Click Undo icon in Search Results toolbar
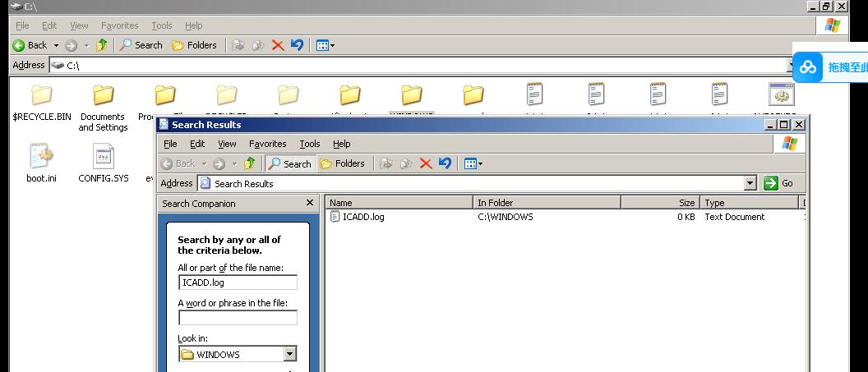Image resolution: width=868 pixels, height=372 pixels. pyautogui.click(x=445, y=163)
